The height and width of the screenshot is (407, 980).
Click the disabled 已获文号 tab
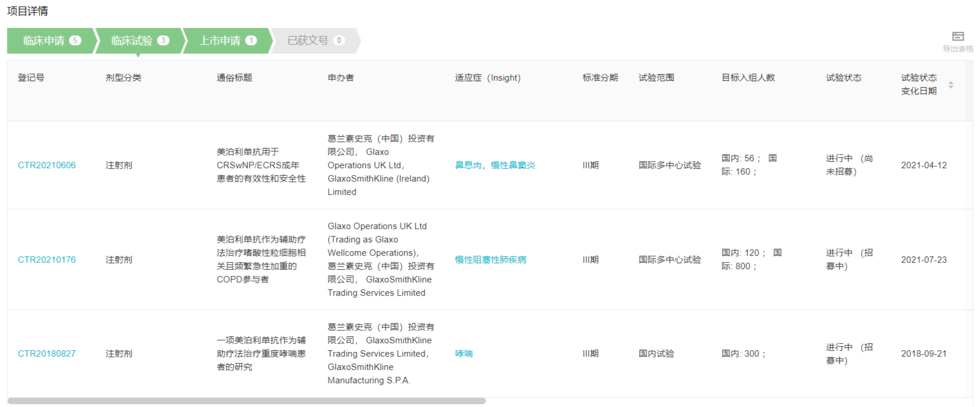(x=315, y=41)
